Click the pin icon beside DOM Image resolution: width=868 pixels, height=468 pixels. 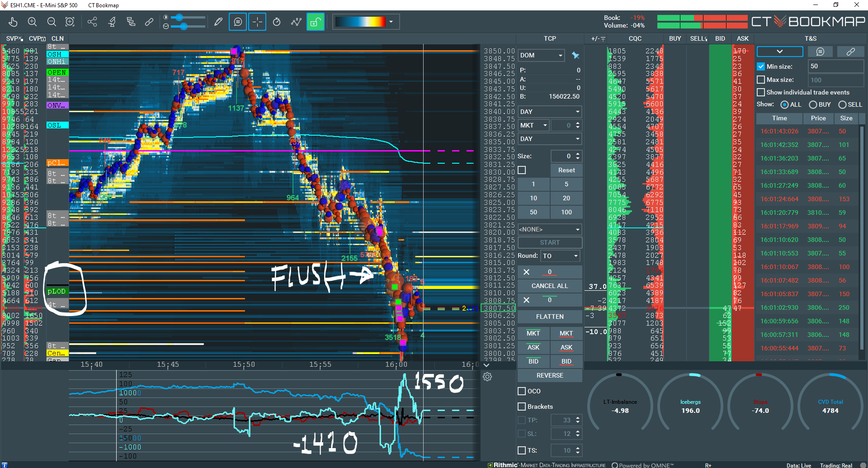(x=575, y=55)
